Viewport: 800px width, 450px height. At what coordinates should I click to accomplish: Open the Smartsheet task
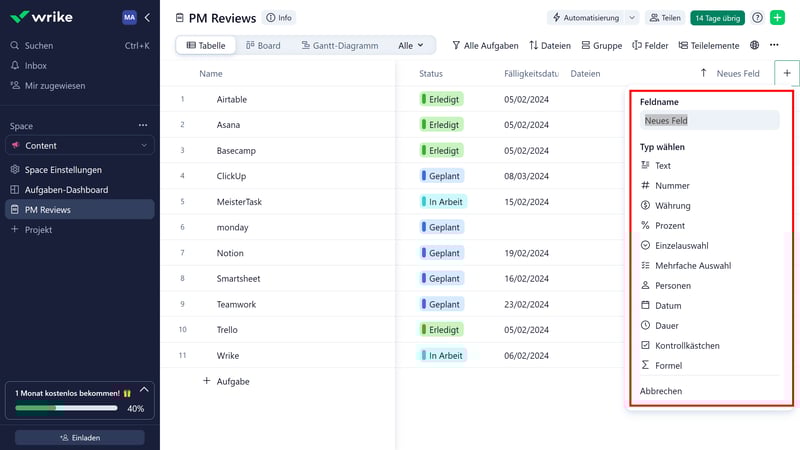(238, 279)
